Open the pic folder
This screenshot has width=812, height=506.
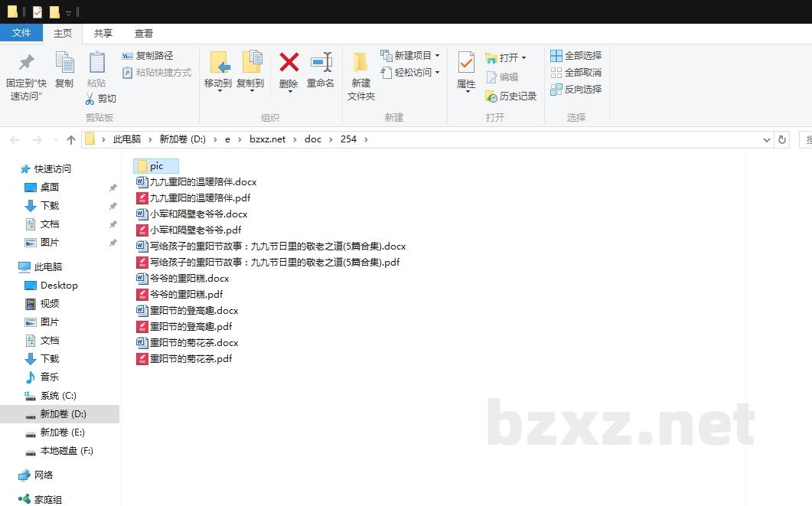point(155,165)
